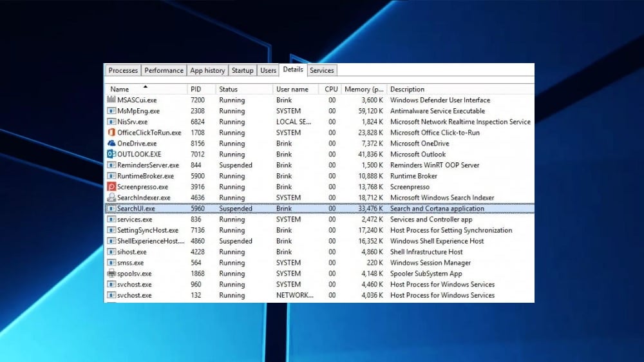
Task: Click the RemindersServer.exe process icon
Action: tap(111, 165)
